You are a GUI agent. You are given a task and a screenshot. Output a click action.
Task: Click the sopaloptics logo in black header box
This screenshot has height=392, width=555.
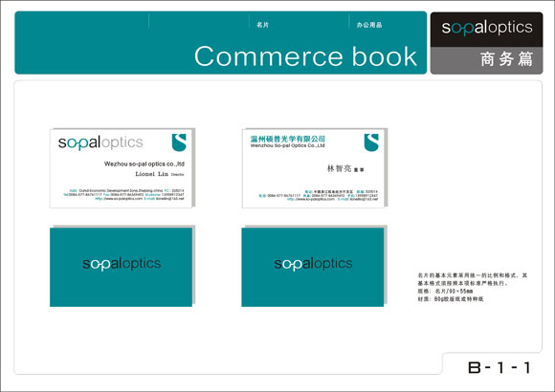(487, 28)
